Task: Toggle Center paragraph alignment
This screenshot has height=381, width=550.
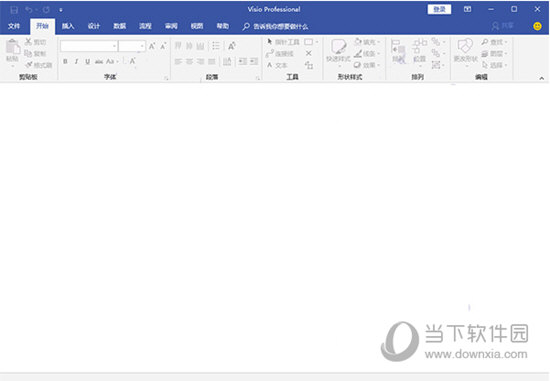Action: tap(189, 62)
